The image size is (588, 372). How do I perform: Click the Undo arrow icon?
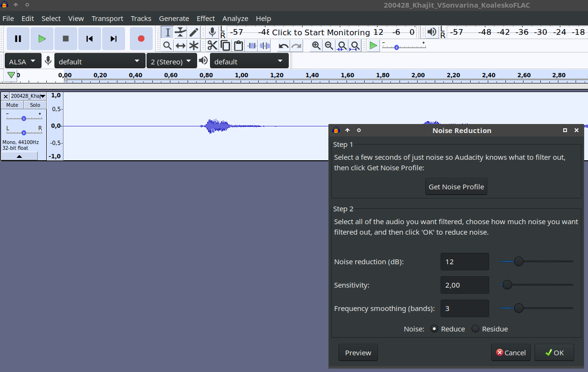tap(283, 46)
